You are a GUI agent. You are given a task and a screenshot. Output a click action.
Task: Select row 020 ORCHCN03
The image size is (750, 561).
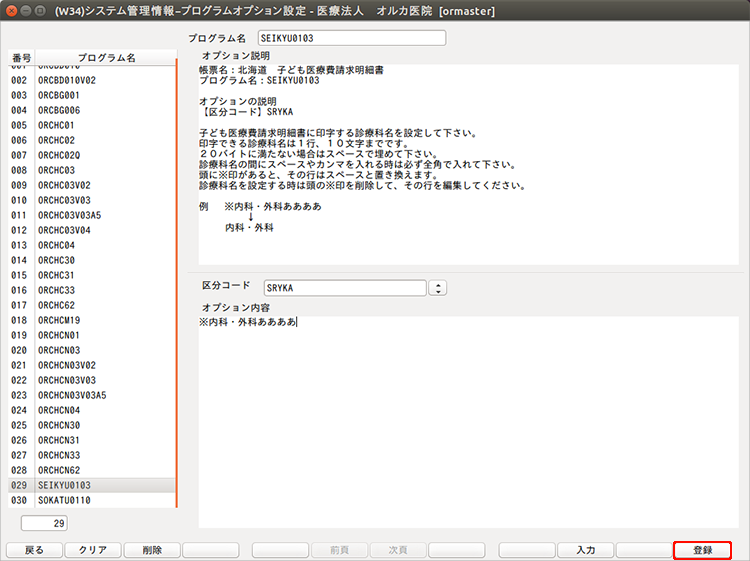92,350
